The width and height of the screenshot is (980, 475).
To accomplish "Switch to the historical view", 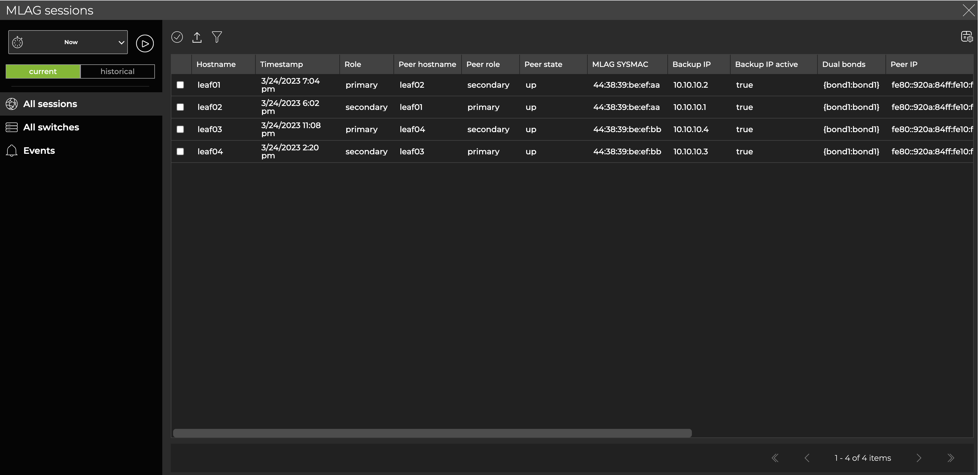I will [117, 71].
